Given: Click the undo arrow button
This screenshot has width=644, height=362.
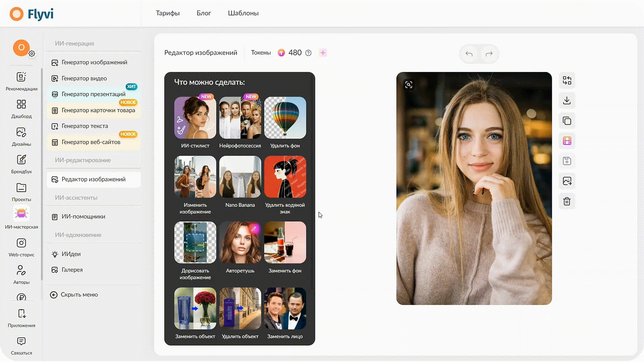Looking at the screenshot, I should pyautogui.click(x=469, y=54).
